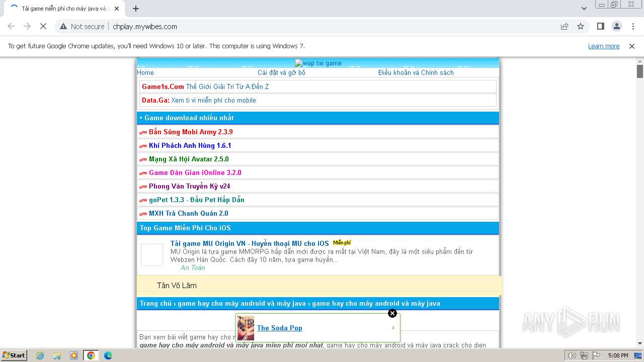Share this page icon
The image size is (644, 362).
coord(565,27)
